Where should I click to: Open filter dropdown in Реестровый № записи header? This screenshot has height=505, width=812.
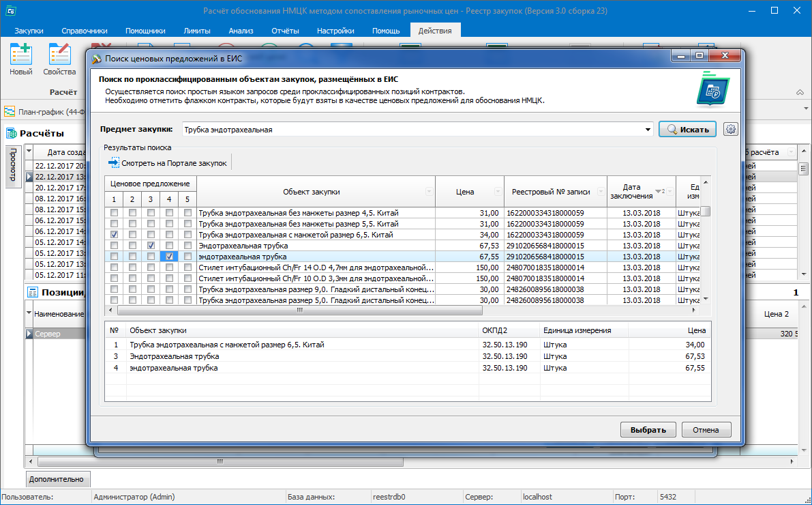pos(601,192)
